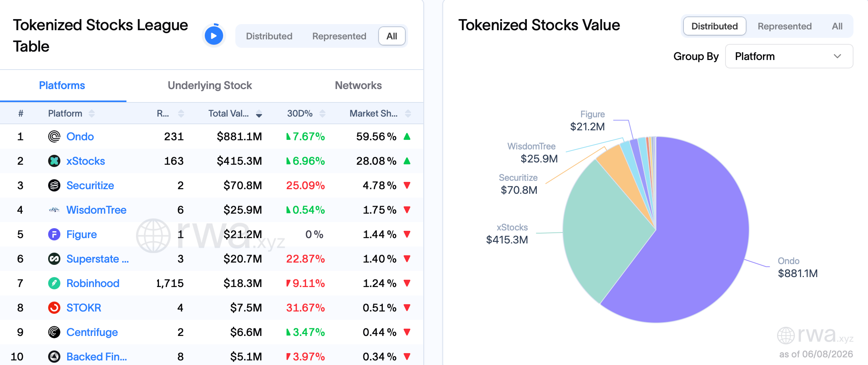This screenshot has height=365, width=868.
Task: Click the xStocks $415.3M chart label
Action: (x=507, y=234)
